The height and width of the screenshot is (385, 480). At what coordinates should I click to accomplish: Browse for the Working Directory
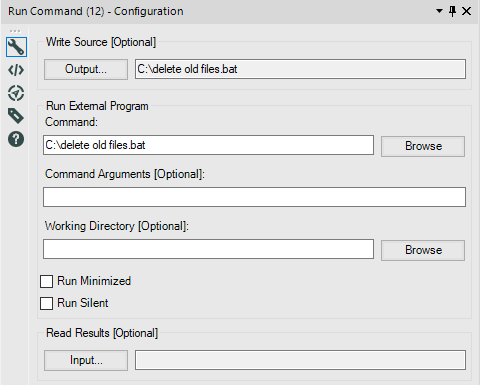[x=423, y=250]
